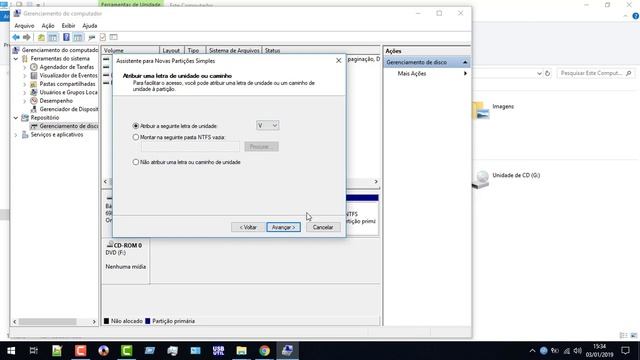
Task: Click the network tray icon
Action: [567, 351]
